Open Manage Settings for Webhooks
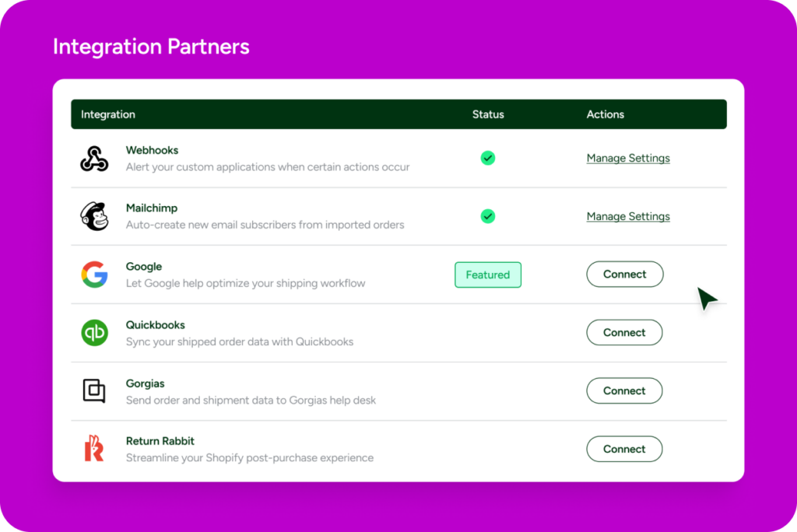The image size is (797, 532). pyautogui.click(x=628, y=158)
